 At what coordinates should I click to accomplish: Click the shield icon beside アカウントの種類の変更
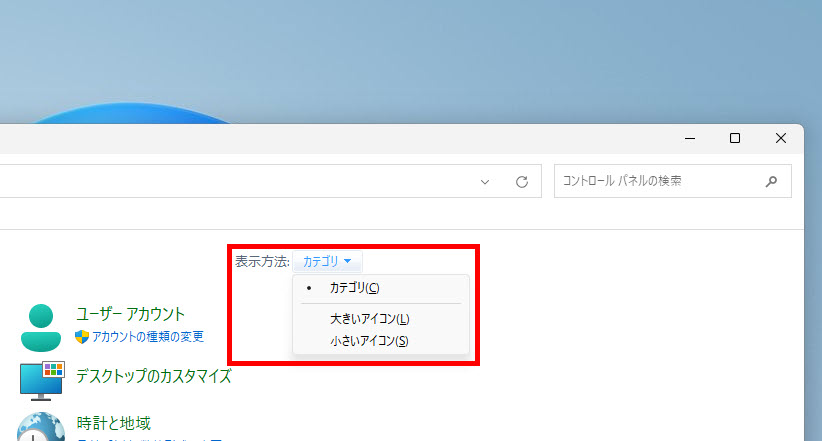tap(83, 337)
